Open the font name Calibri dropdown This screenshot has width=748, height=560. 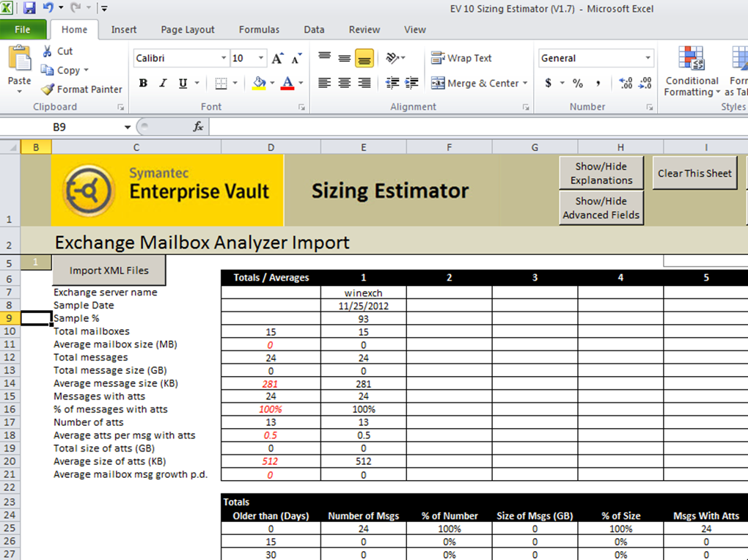[x=223, y=58]
